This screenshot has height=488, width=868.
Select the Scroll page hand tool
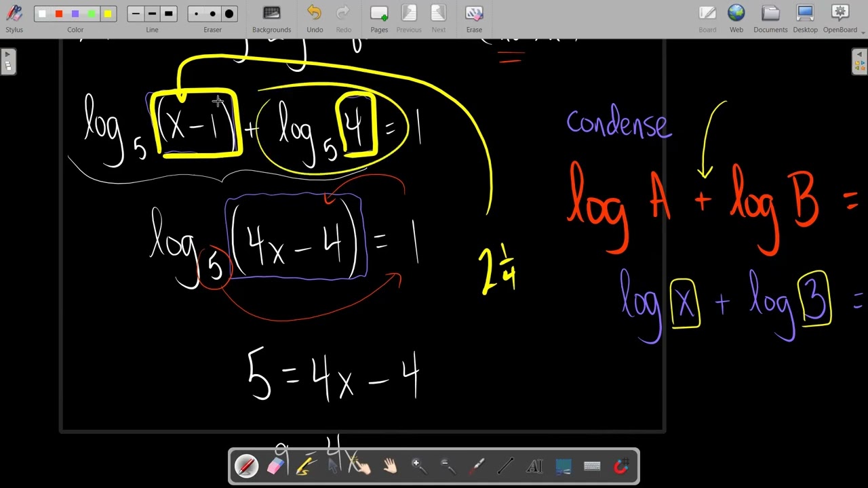tap(390, 466)
